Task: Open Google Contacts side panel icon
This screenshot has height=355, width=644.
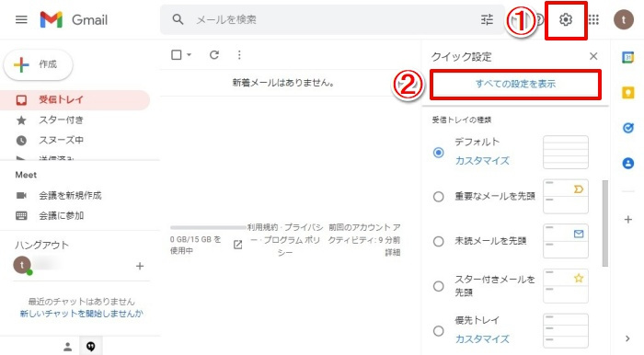Action: click(x=628, y=164)
